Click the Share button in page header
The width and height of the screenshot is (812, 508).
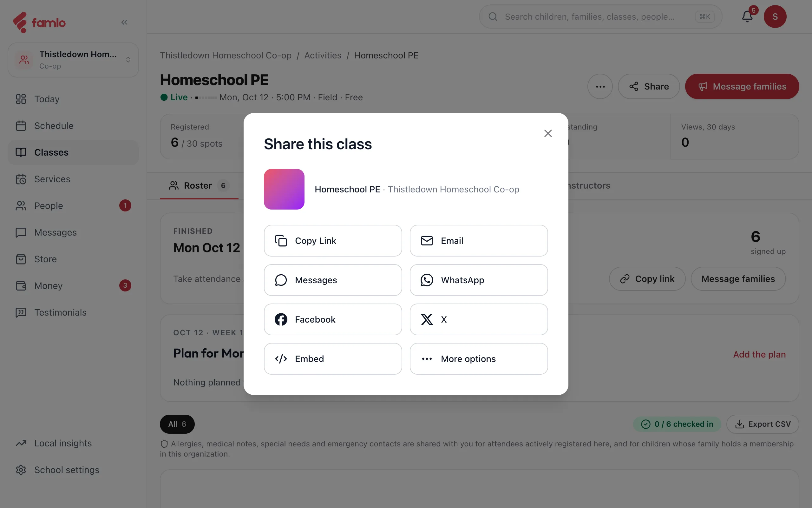click(x=649, y=86)
